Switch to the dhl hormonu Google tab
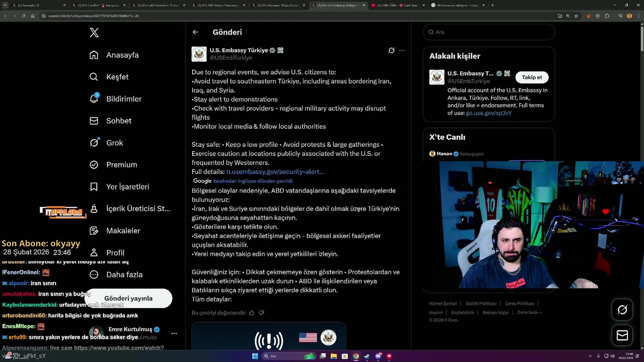 click(x=457, y=5)
